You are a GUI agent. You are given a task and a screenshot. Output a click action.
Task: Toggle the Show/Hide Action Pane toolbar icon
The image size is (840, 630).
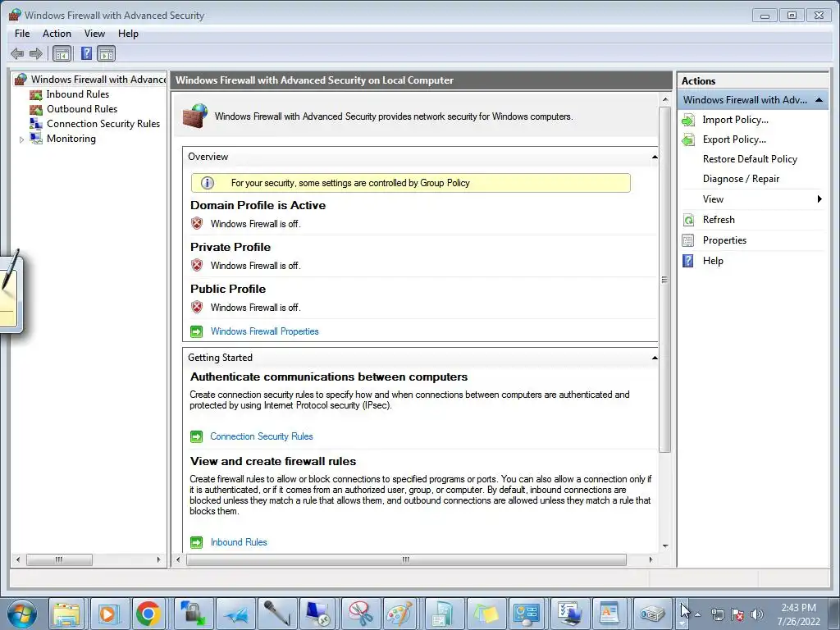(106, 53)
